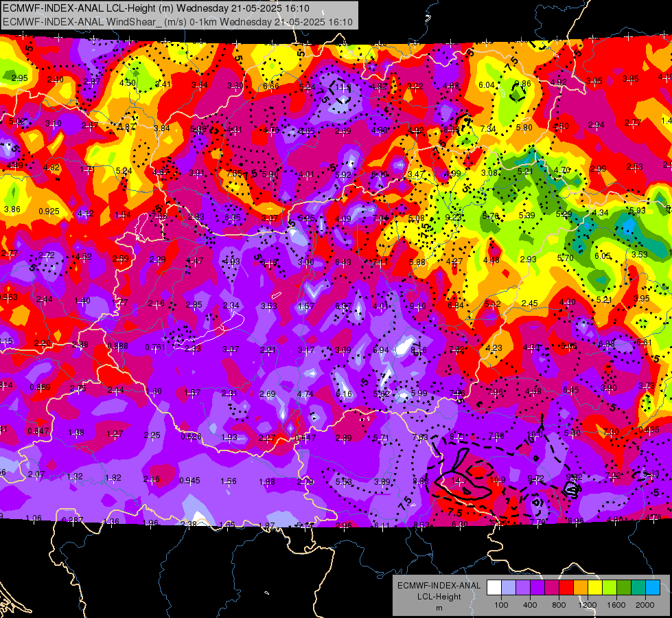The height and width of the screenshot is (618, 672).
Task: Select the grid value 9.10
Action: pos(417,306)
